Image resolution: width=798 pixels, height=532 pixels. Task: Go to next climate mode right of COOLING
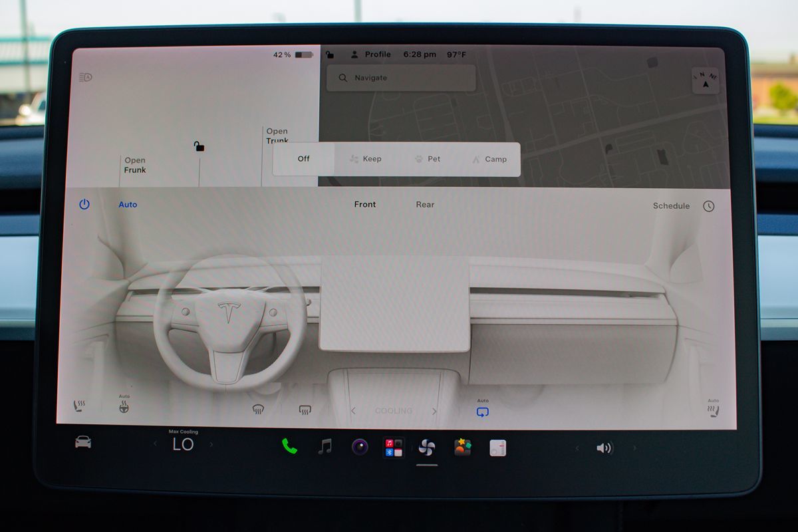click(x=434, y=412)
